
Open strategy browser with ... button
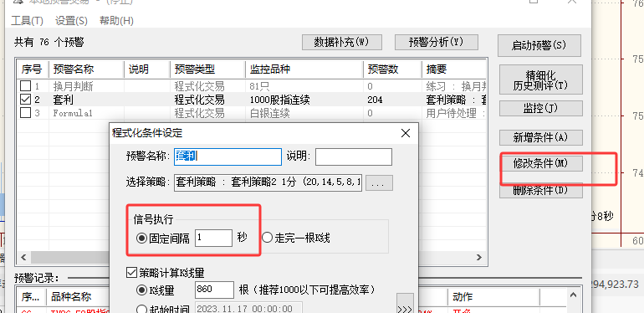pos(379,183)
